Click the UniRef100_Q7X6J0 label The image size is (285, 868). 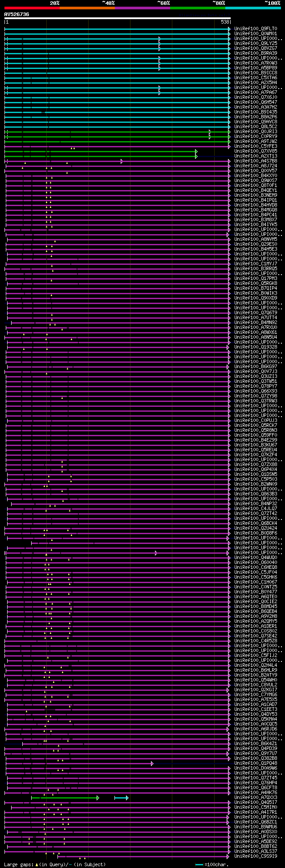(256, 97)
